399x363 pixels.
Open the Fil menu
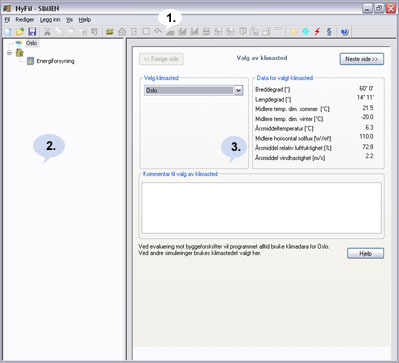click(7, 20)
